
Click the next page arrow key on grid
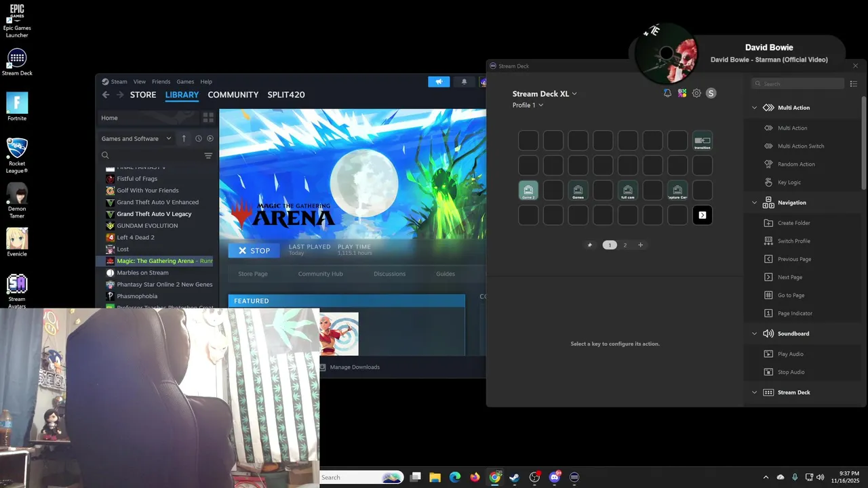click(703, 216)
